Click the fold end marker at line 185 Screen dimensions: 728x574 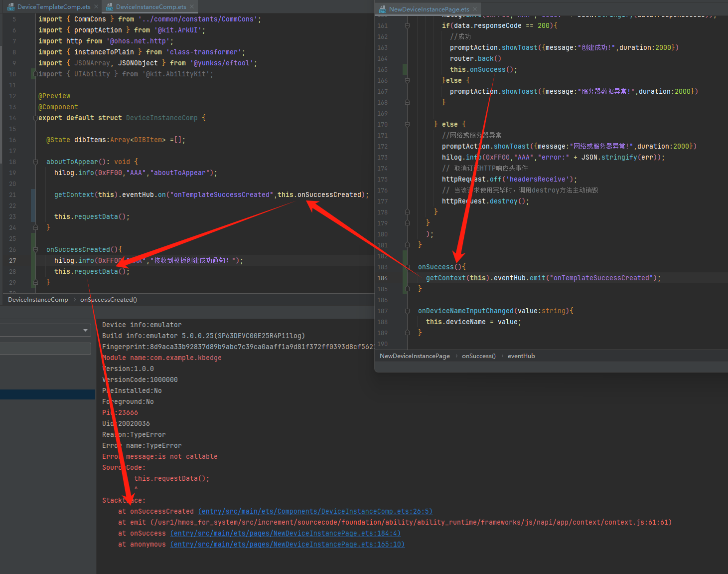pyautogui.click(x=407, y=289)
